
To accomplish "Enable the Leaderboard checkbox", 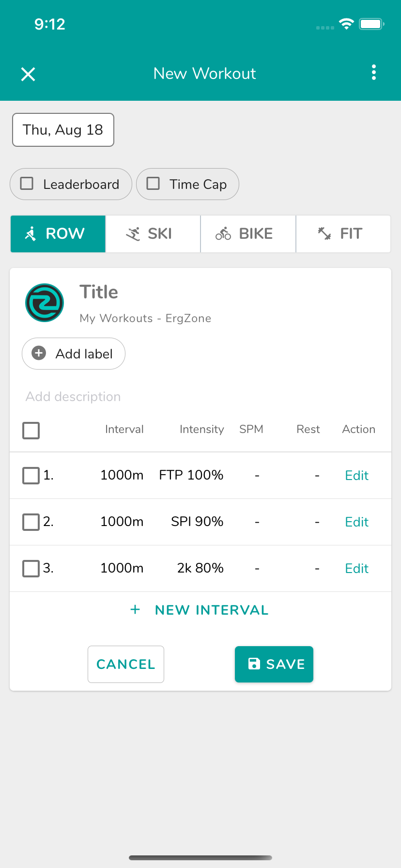I will click(27, 184).
